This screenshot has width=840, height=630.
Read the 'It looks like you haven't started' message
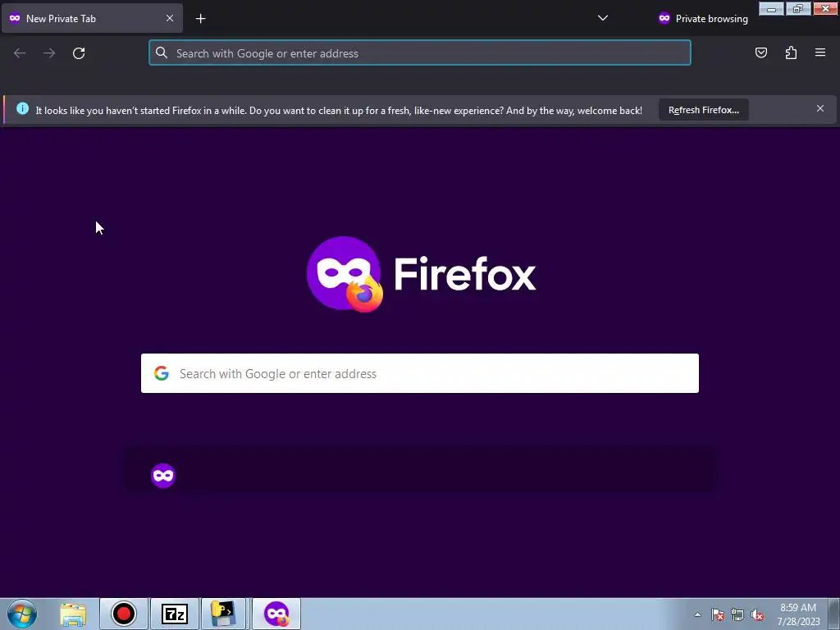tap(339, 111)
